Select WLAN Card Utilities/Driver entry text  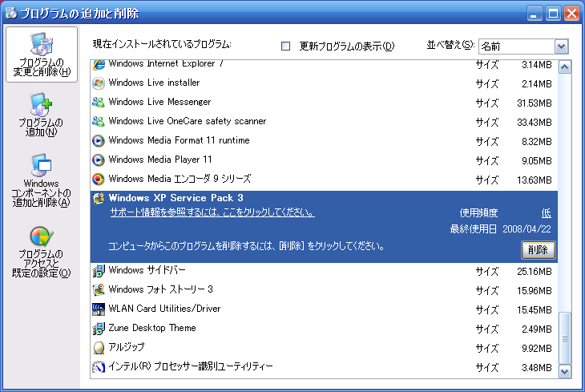164,309
